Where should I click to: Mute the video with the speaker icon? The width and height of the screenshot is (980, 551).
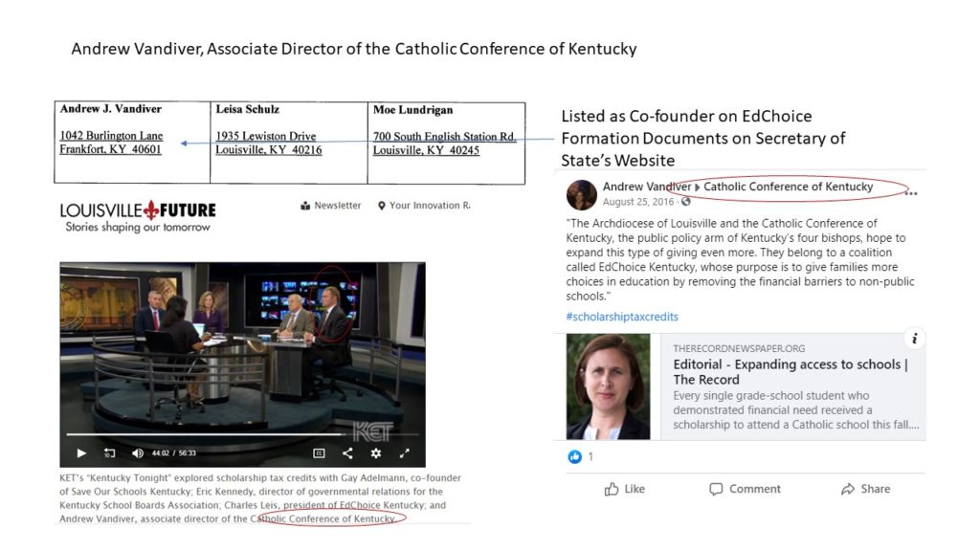(x=138, y=452)
